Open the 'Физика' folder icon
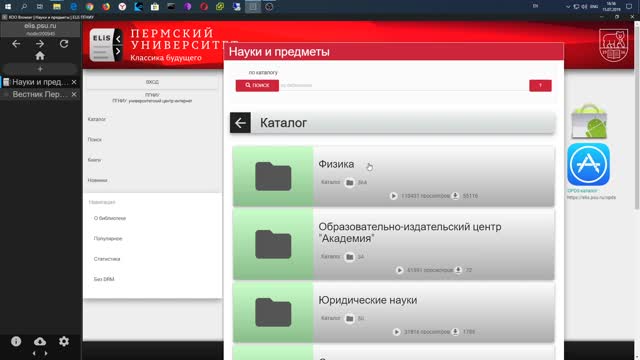The height and width of the screenshot is (360, 640). click(x=273, y=176)
